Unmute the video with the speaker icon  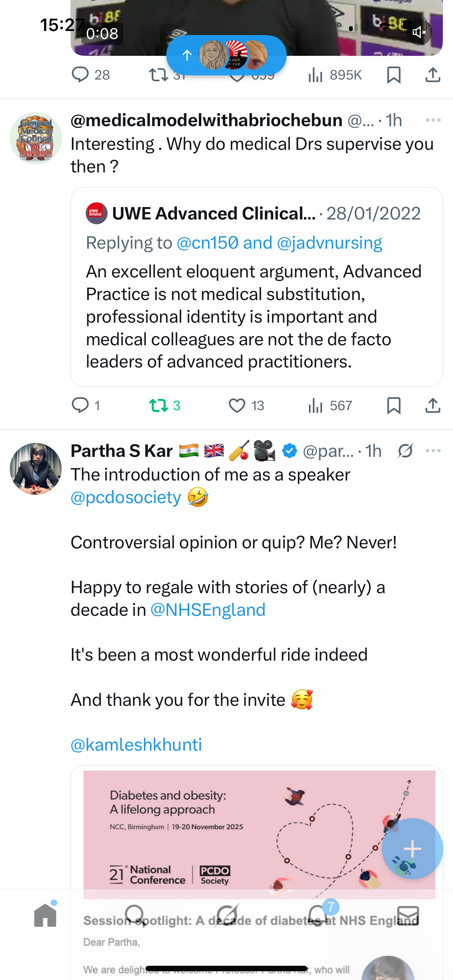coord(419,32)
